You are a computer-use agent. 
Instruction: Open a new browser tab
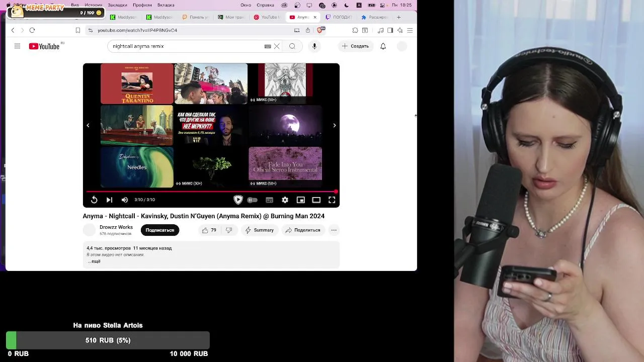pos(399,17)
